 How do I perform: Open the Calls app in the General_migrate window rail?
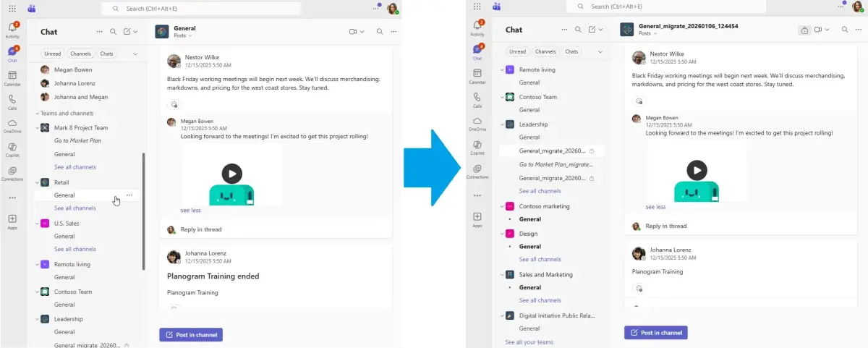point(477,99)
